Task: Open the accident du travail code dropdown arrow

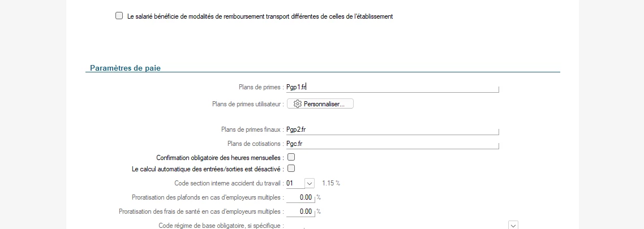Action: click(x=309, y=183)
